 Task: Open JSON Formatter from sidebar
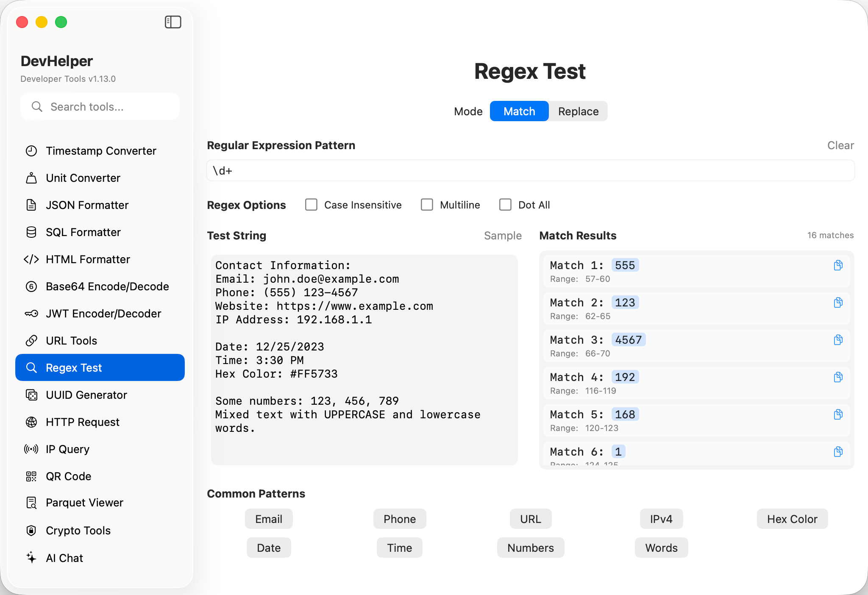click(87, 205)
